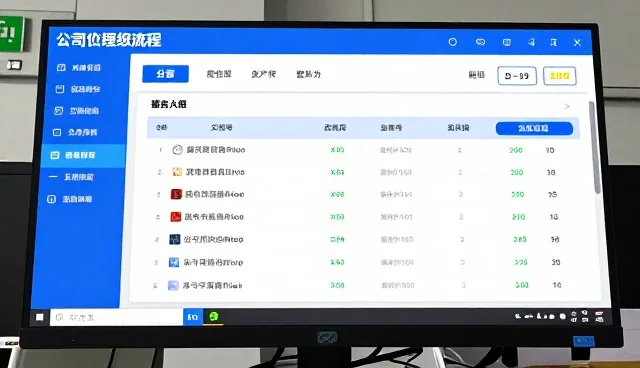Select the first sidebar item with calendar icon
Image resolution: width=640 pixels, height=368 pixels.
point(79,68)
